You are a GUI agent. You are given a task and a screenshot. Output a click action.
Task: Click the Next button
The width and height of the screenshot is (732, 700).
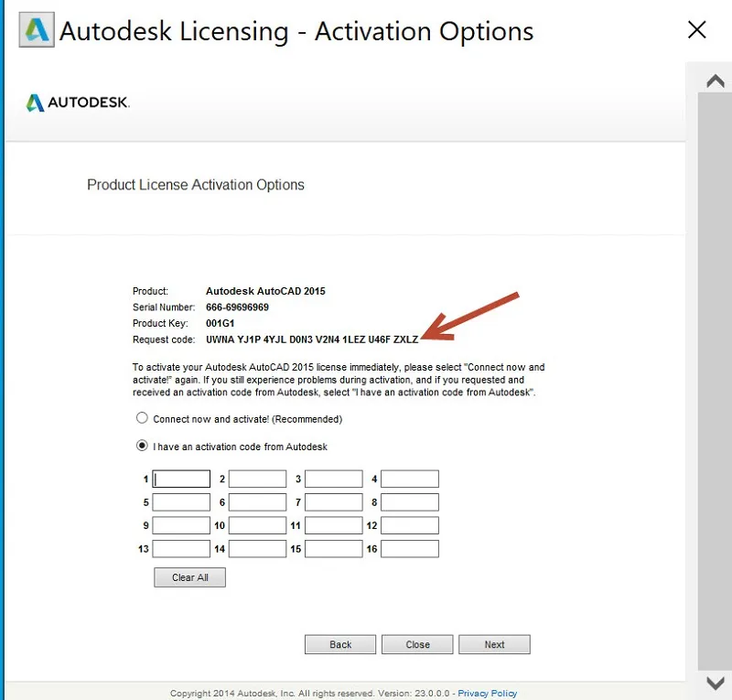coord(494,644)
